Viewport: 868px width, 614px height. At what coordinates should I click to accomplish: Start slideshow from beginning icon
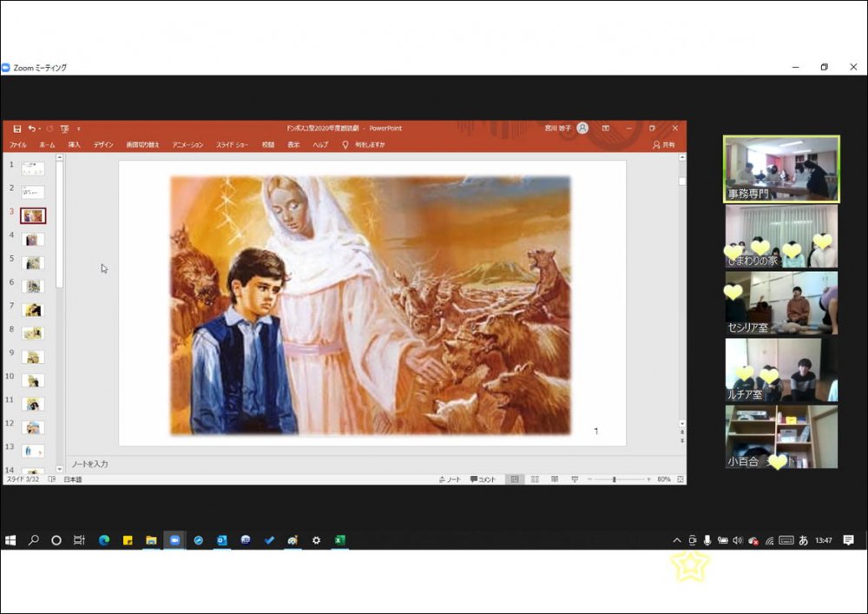[64, 129]
